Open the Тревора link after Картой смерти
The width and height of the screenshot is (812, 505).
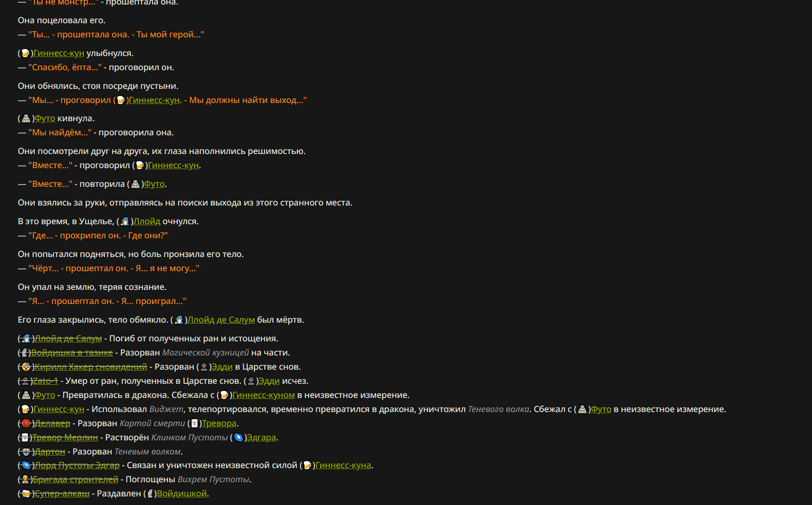[x=219, y=423]
